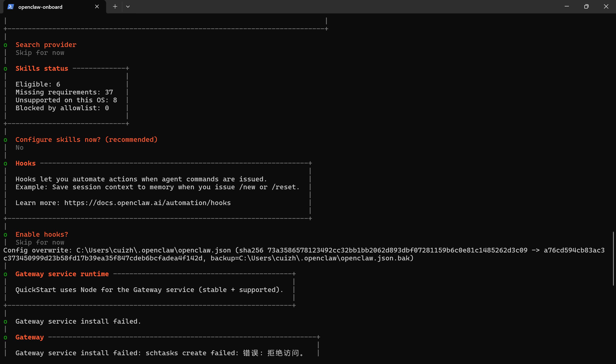Select the openclaw-onboard tab
Screen dimensions: 616x364
55,7
